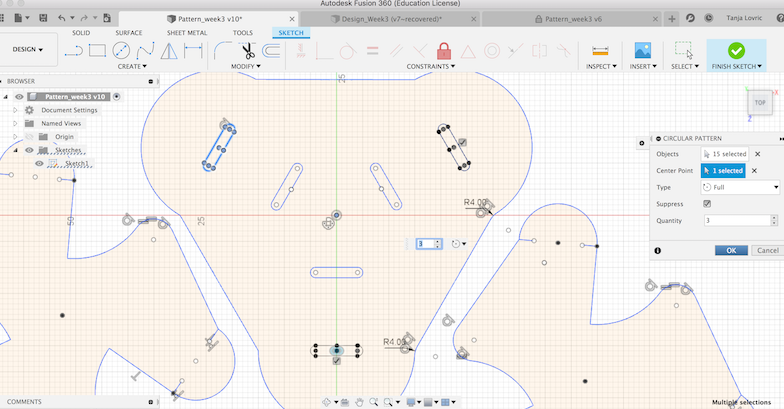Click the Redo arrow

[84, 18]
